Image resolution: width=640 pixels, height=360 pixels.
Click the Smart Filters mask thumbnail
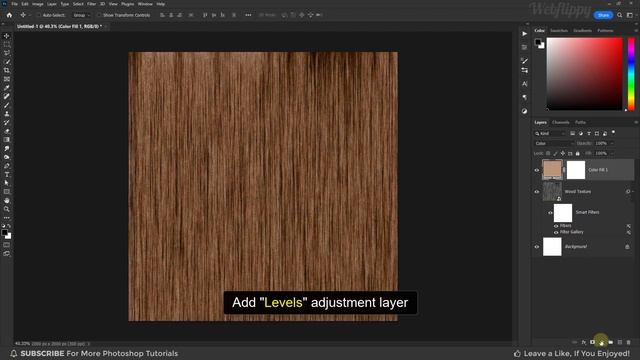pos(563,213)
